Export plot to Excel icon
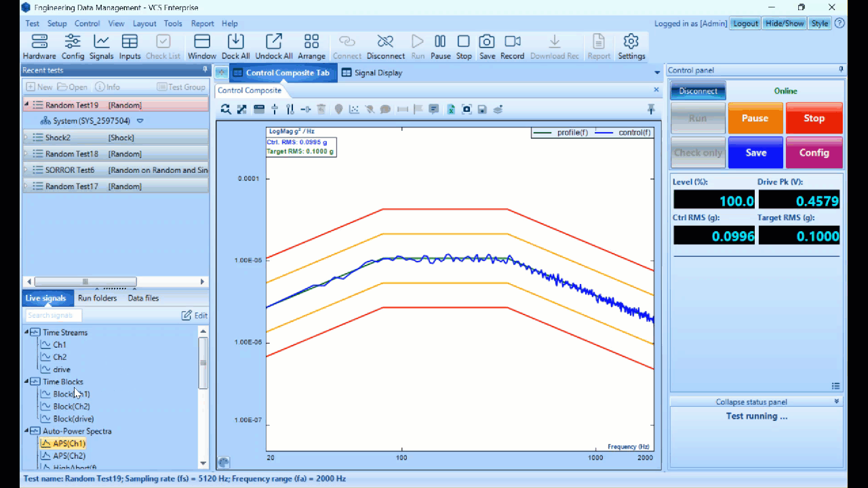The width and height of the screenshot is (868, 488). pyautogui.click(x=451, y=109)
